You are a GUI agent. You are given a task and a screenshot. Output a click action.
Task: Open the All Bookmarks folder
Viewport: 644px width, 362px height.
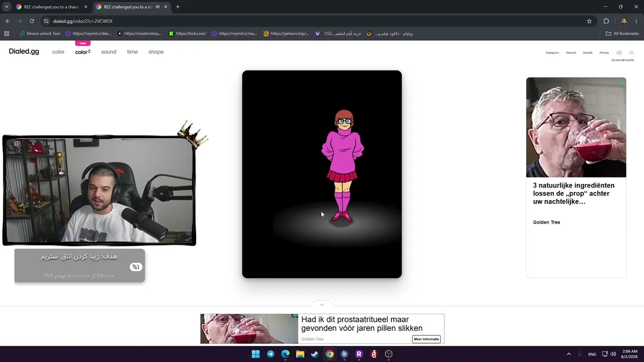coord(622,34)
